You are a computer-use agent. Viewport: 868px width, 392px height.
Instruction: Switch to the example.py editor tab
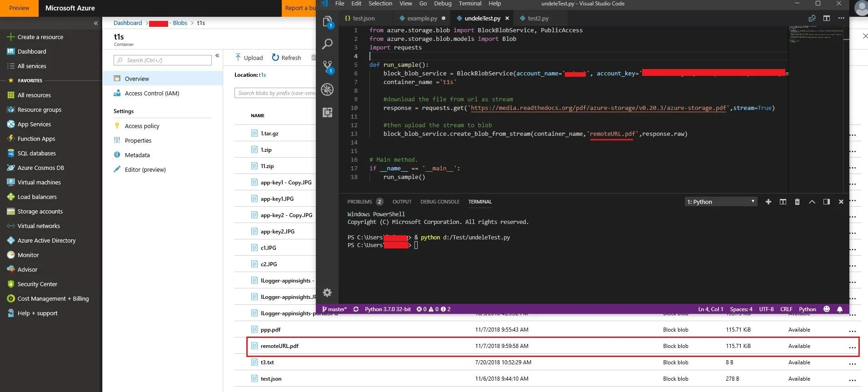pos(422,18)
